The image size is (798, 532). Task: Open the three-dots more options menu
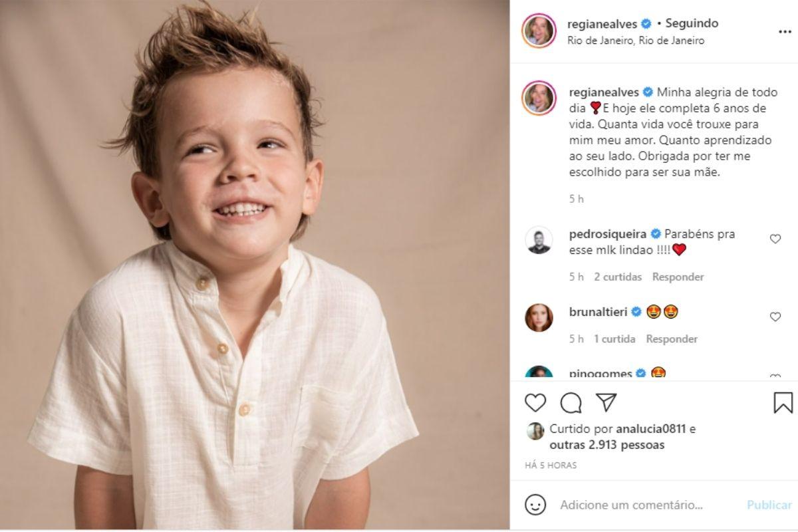tap(785, 31)
